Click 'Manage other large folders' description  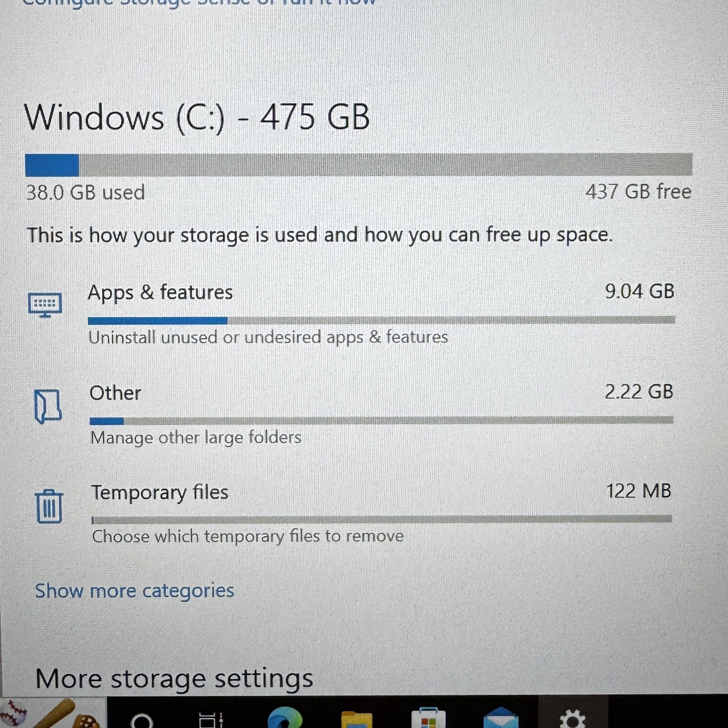point(196,438)
